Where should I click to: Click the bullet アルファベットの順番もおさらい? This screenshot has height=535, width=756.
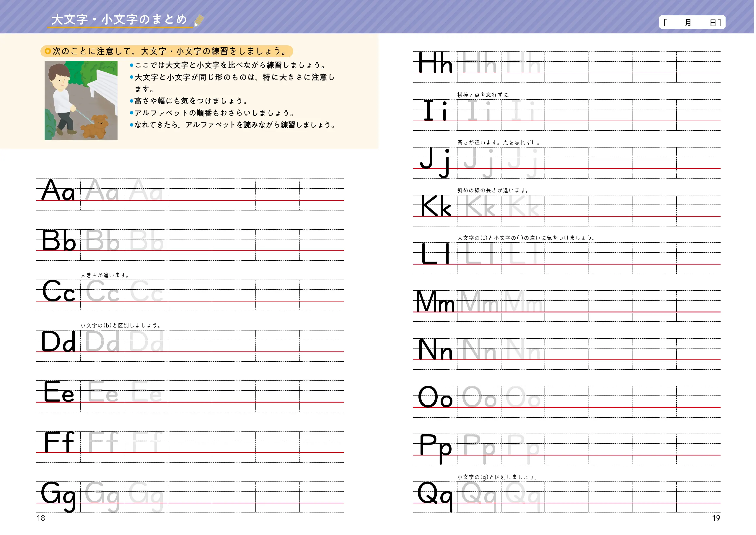tap(212, 113)
